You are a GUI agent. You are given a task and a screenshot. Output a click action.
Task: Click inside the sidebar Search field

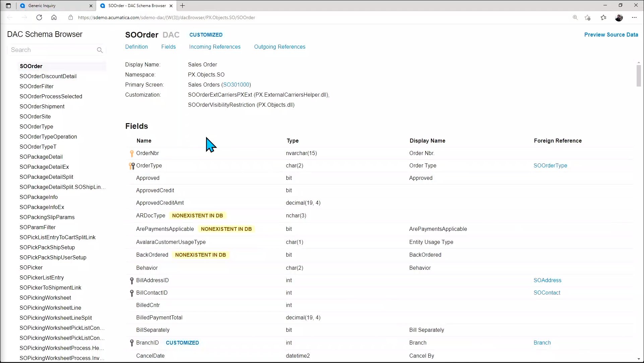(50, 50)
